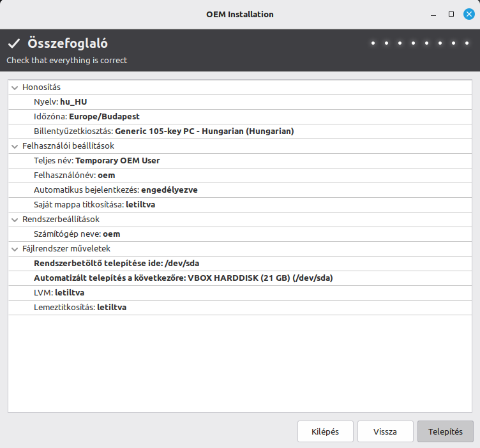Minimize the OEM Installation window
Screen dimensions: 480x448
[433, 14]
